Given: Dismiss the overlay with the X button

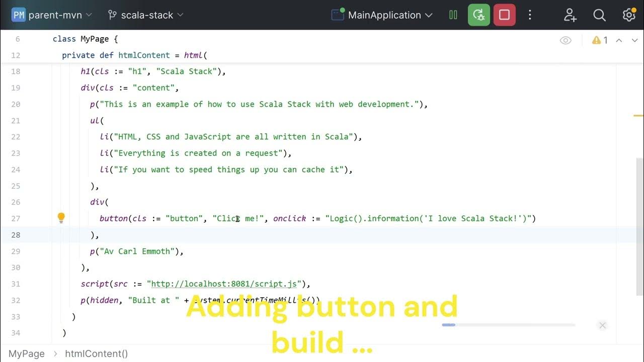Looking at the screenshot, I should 602,325.
